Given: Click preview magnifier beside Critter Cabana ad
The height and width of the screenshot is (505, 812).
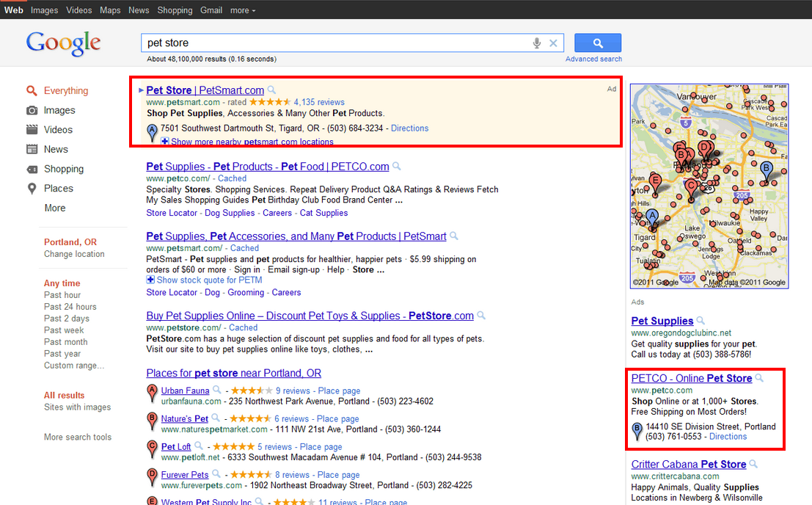Looking at the screenshot, I should coord(753,464).
